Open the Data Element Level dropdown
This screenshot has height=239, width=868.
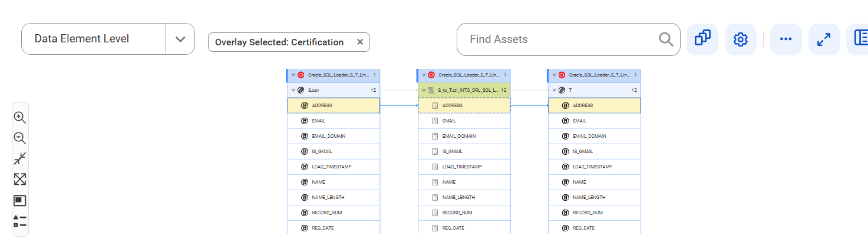[x=180, y=39]
